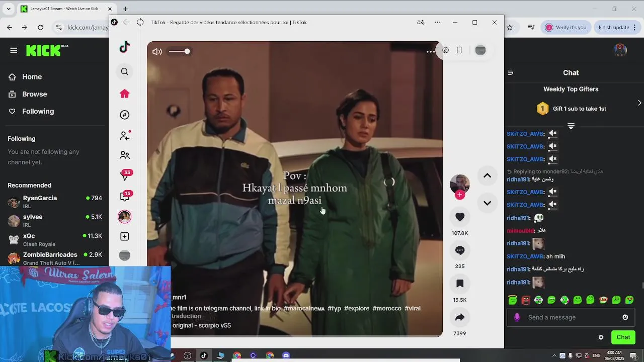The width and height of the screenshot is (644, 362).
Task: Go to TikTok For You home icon
Action: [x=125, y=94]
